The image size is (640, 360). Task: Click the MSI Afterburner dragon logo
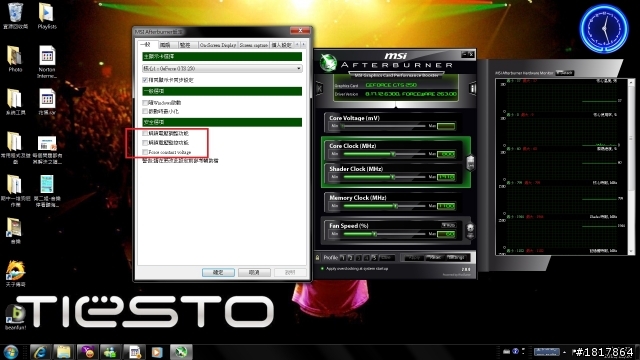pos(328,62)
